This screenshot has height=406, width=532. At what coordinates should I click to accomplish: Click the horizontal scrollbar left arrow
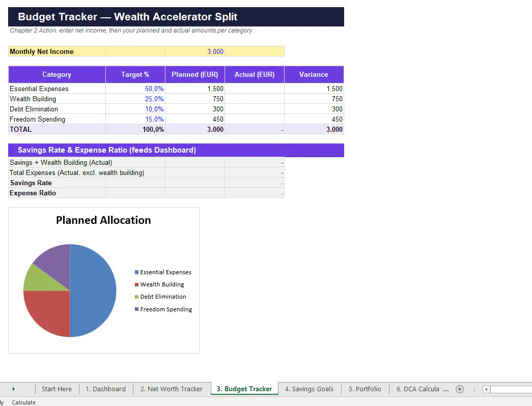pos(486,389)
